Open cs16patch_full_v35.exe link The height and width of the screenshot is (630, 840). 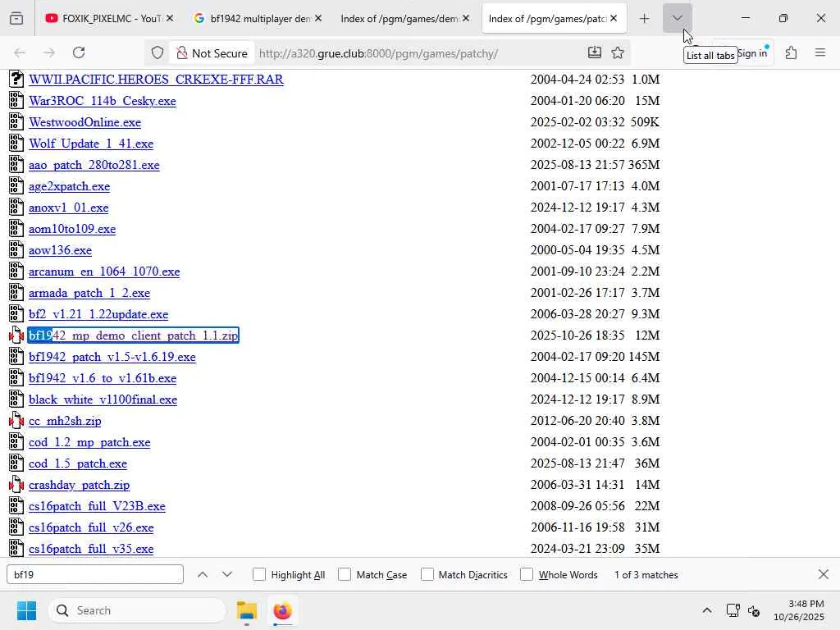tap(90, 549)
